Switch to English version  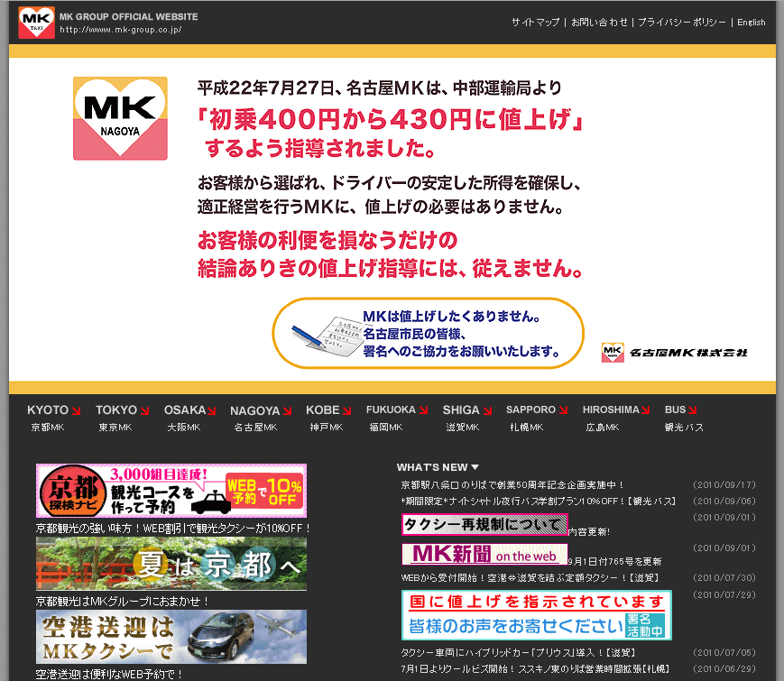751,22
